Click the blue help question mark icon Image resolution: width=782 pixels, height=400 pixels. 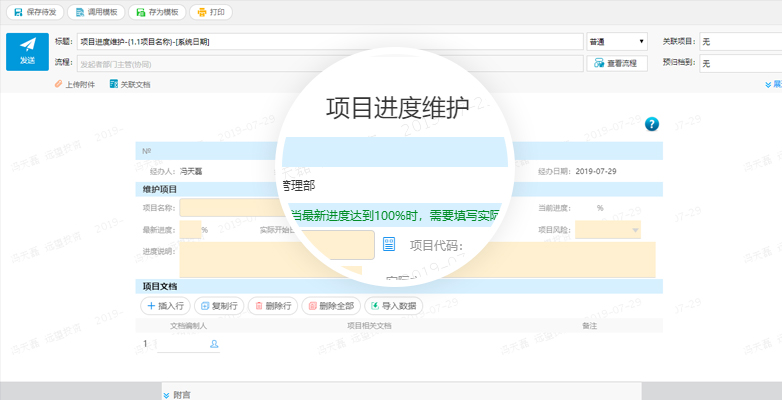tap(652, 124)
